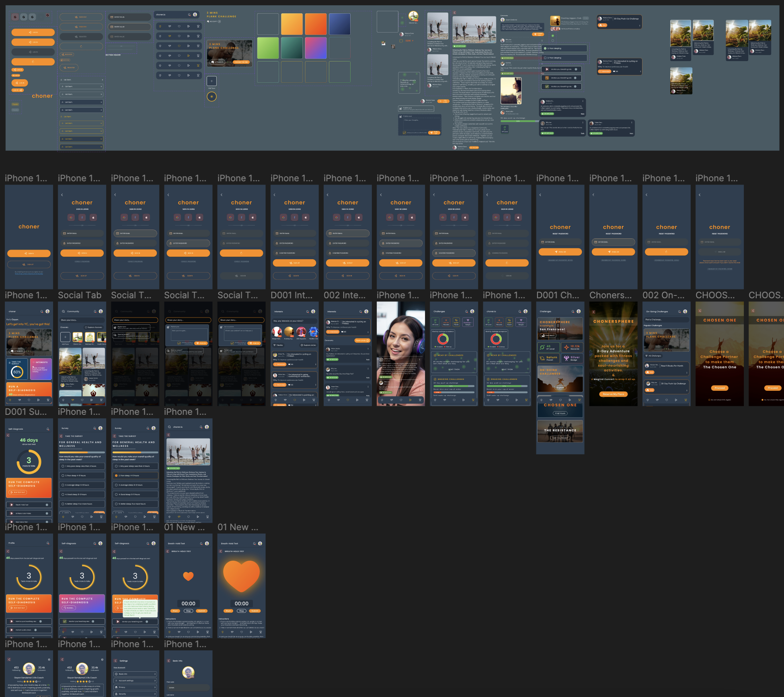Click search icon in choner.io component header
Screen dimensions: 784x697
pyautogui.click(x=189, y=14)
